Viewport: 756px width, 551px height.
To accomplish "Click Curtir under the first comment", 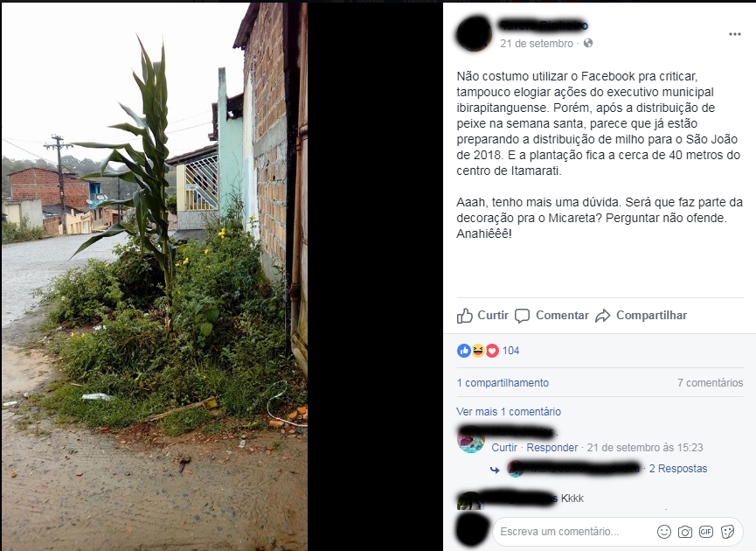I will (504, 448).
